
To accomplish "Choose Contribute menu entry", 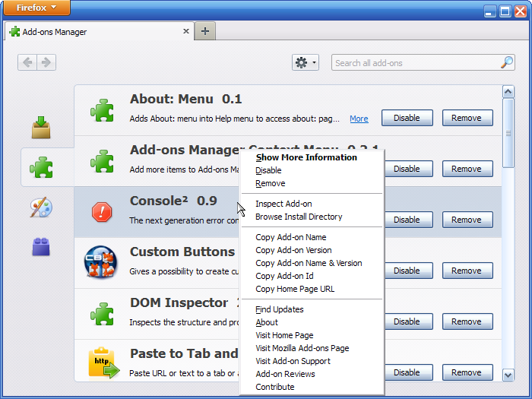I will click(312, 387).
